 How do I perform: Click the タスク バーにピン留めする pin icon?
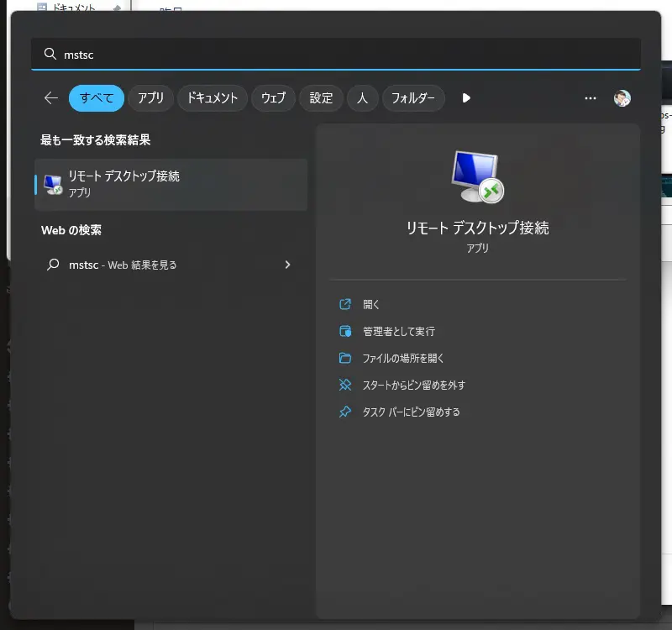[x=344, y=412]
